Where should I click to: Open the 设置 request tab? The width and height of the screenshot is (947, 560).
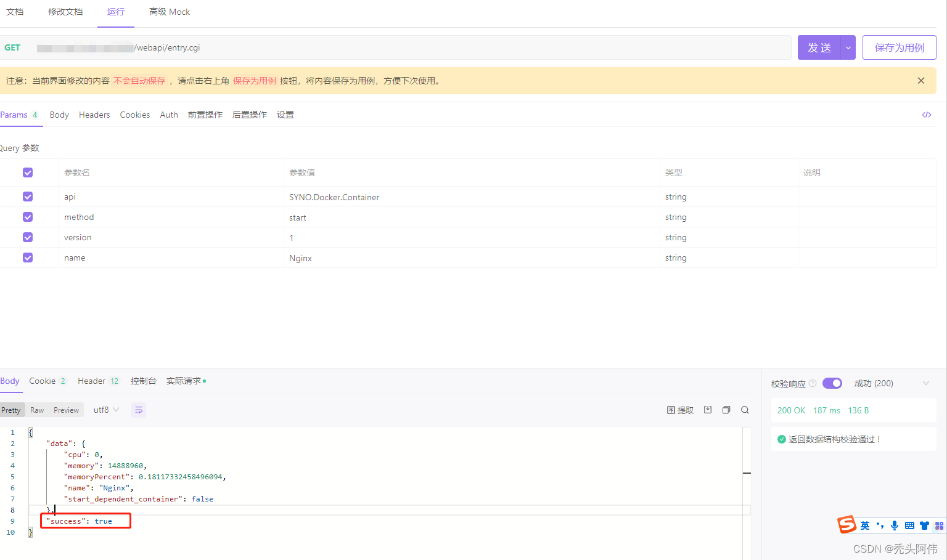285,115
